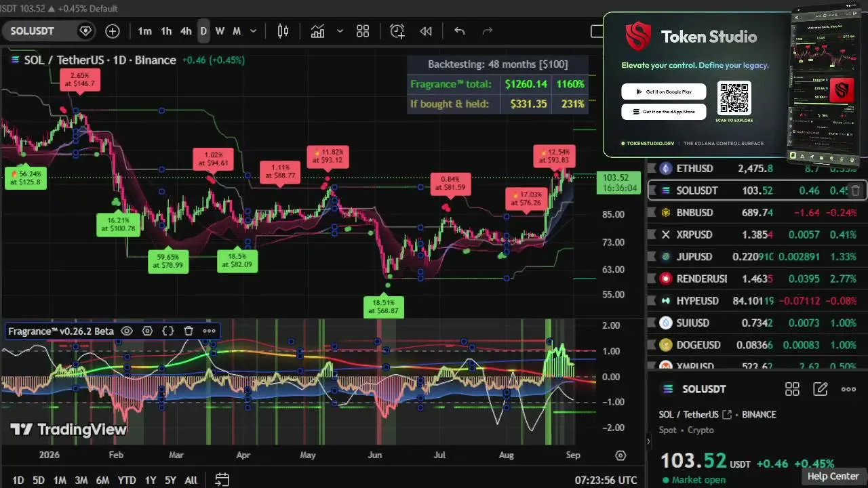Set chart range to 5D

pyautogui.click(x=39, y=480)
